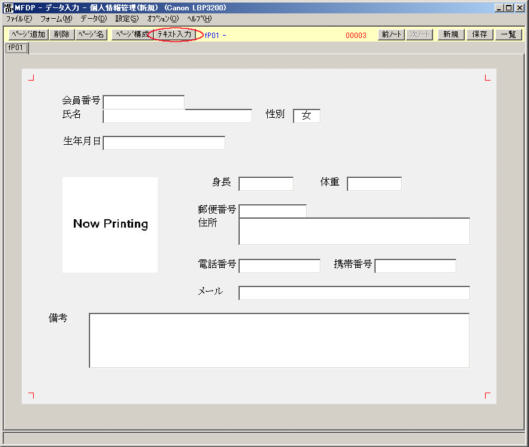The image size is (529, 447).
Task: Click the ページ名 toolbar button
Action: point(91,34)
